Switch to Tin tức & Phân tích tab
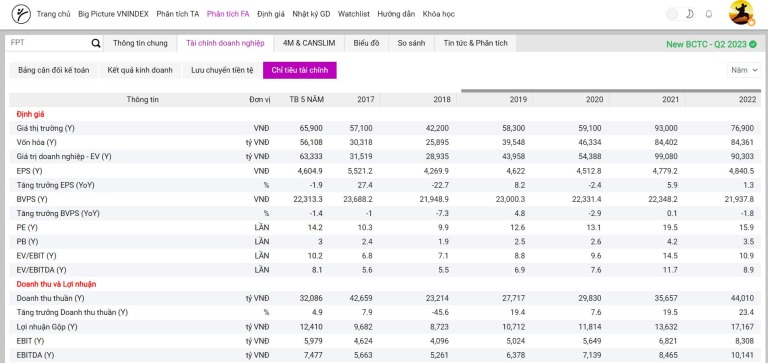Viewport: 768px width, 363px height. (x=476, y=43)
